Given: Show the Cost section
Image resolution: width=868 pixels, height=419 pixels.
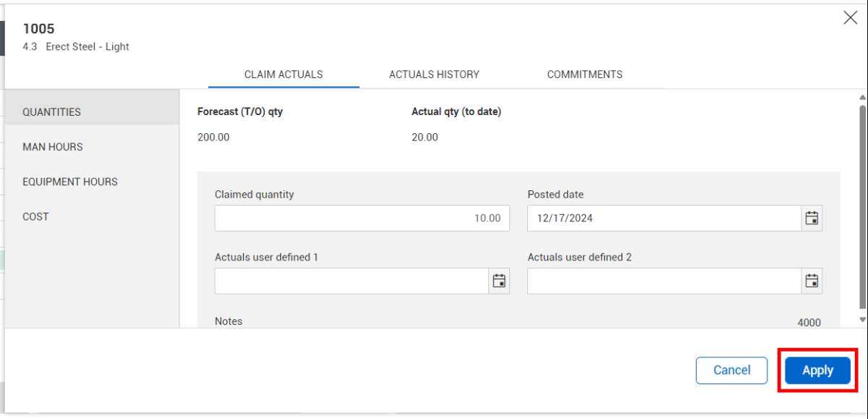Looking at the screenshot, I should (36, 216).
